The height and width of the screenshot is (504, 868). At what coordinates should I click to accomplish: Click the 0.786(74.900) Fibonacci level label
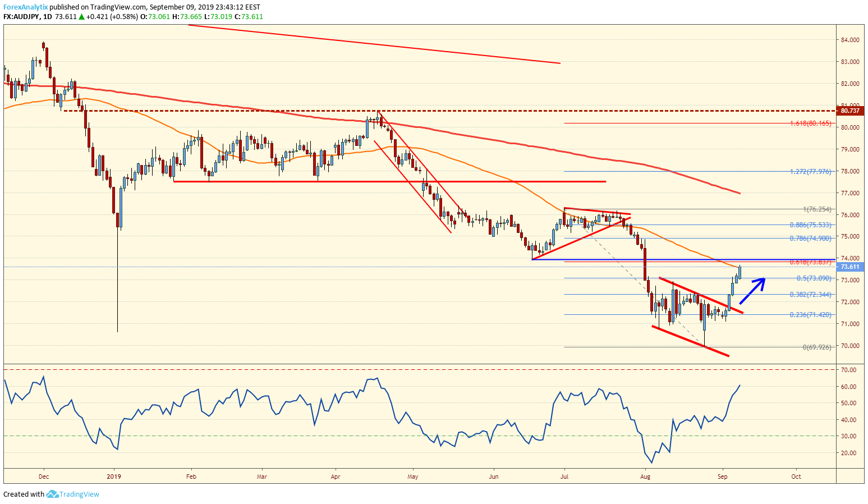click(810, 239)
